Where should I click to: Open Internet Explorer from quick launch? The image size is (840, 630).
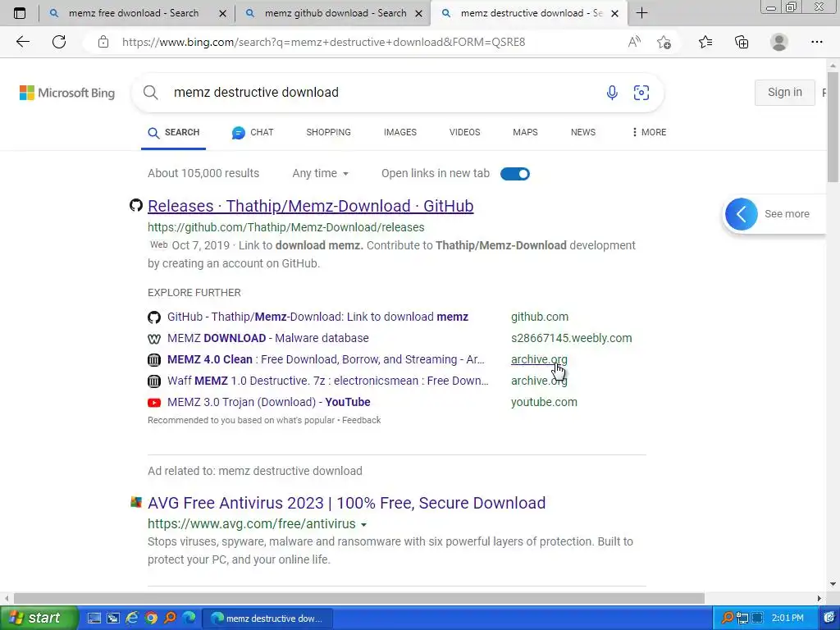[x=132, y=619]
